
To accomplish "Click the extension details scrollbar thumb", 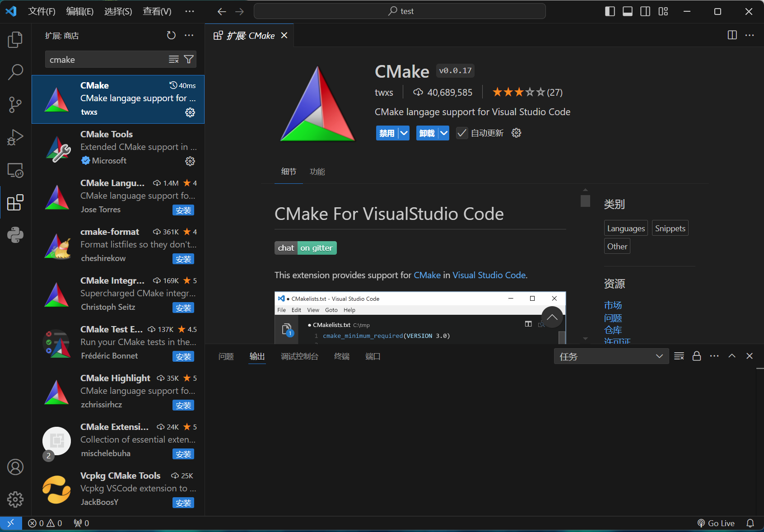I will pos(585,201).
